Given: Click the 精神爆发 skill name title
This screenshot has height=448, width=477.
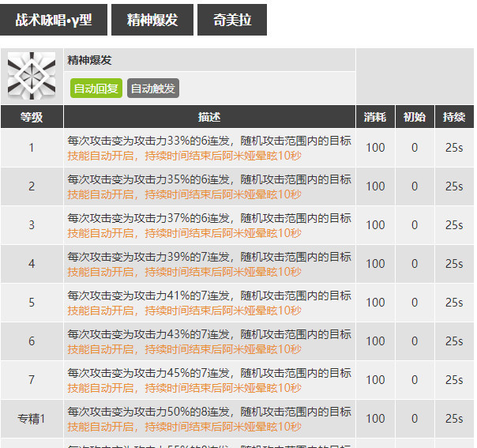Looking at the screenshot, I should [x=90, y=60].
